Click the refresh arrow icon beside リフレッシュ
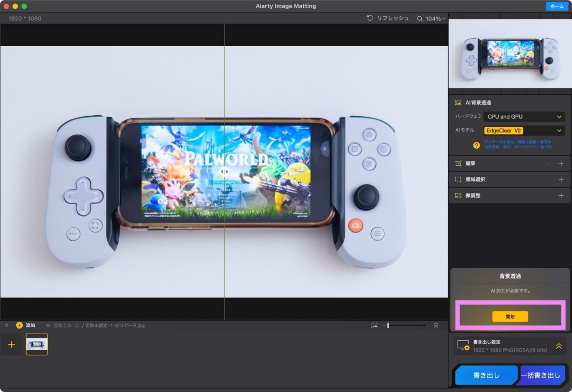 [x=370, y=18]
